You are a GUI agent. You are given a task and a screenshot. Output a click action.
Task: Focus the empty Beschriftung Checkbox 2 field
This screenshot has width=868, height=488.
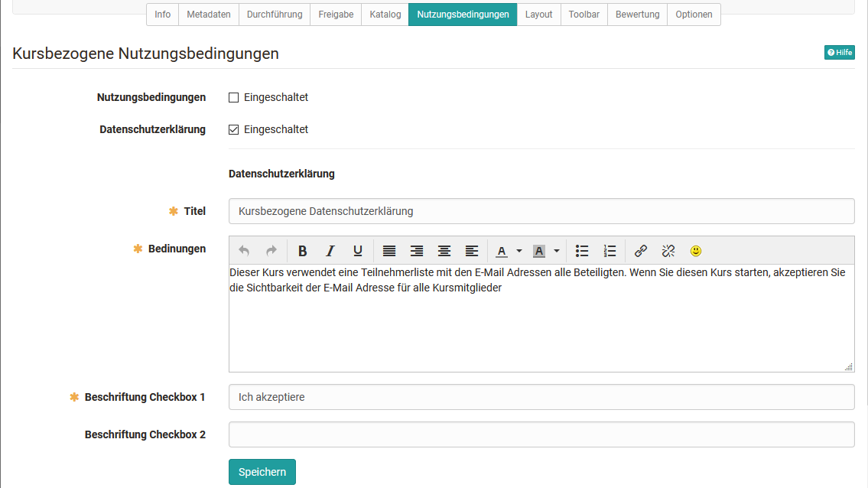coord(541,434)
